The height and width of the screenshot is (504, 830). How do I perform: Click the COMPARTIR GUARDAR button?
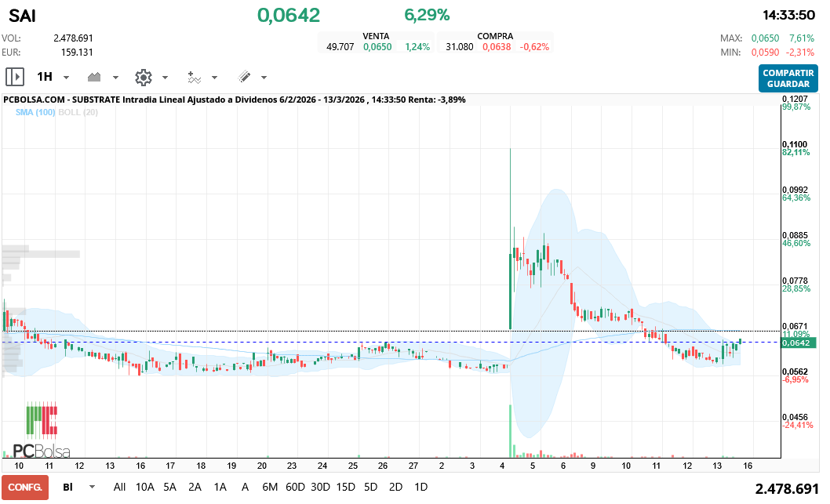point(788,77)
